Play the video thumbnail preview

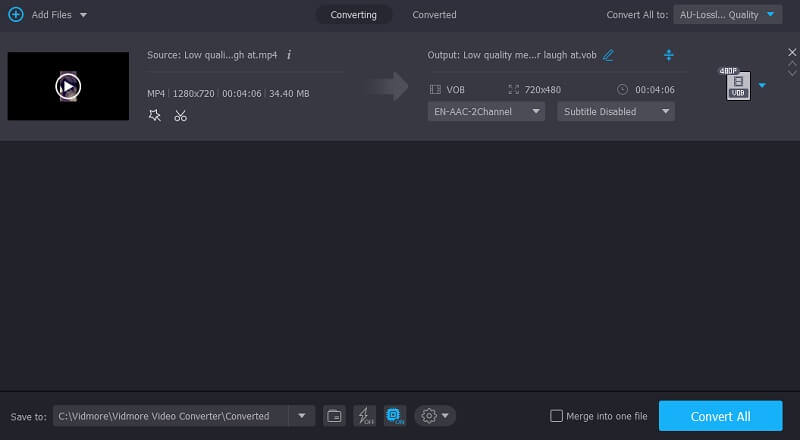pyautogui.click(x=68, y=86)
